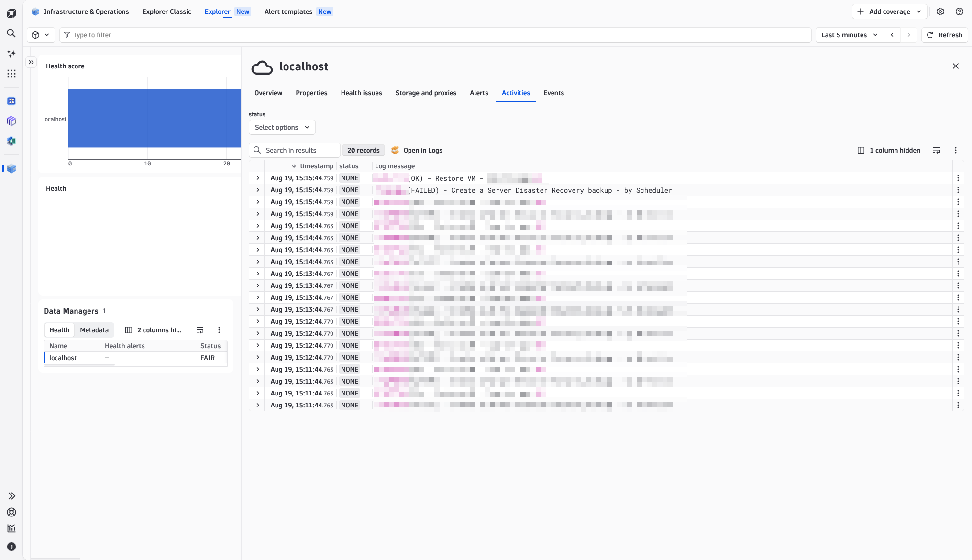Switch to the Overview tab

pyautogui.click(x=268, y=93)
